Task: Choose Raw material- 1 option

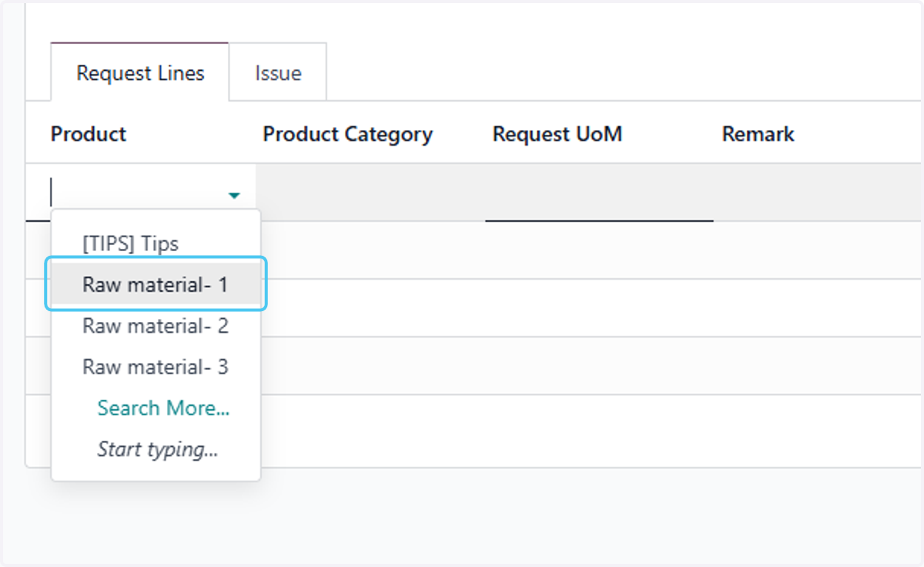Action: 156,284
